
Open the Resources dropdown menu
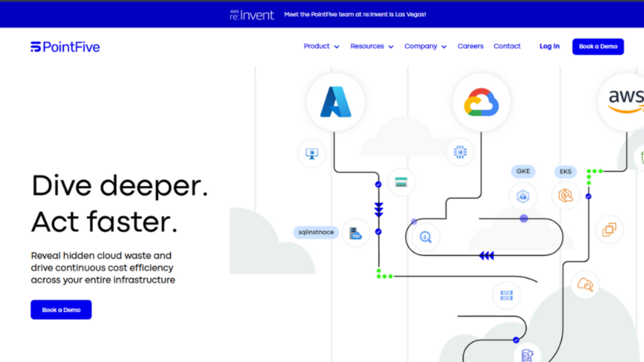point(372,46)
